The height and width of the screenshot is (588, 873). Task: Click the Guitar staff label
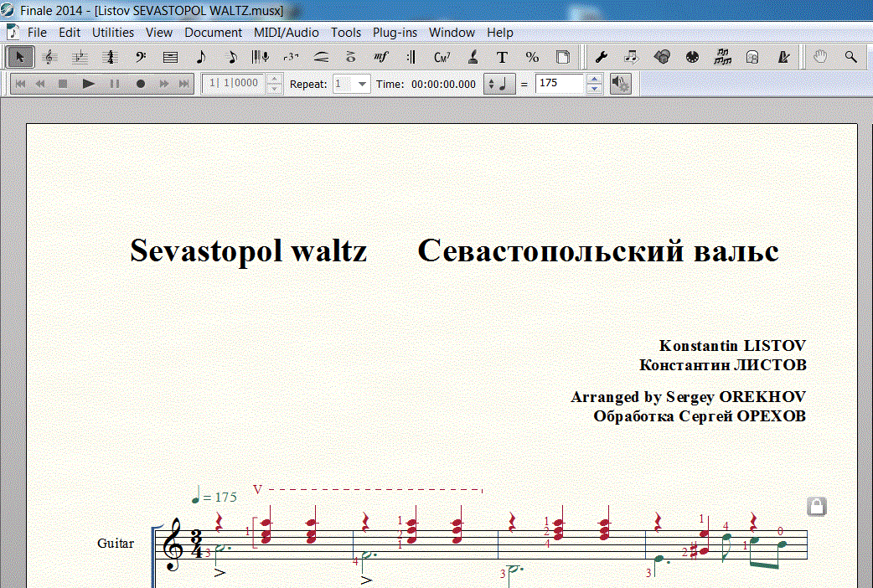coord(116,544)
